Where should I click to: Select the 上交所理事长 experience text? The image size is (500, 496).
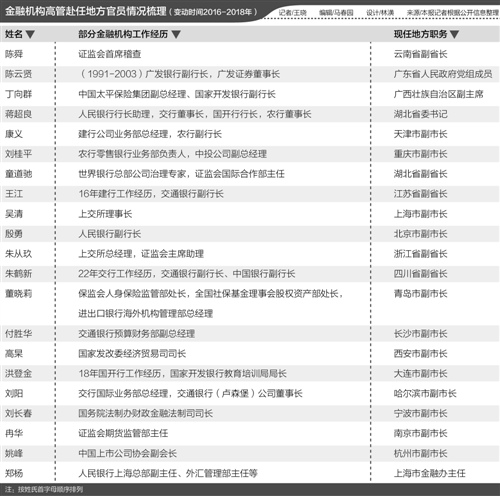pyautogui.click(x=105, y=214)
